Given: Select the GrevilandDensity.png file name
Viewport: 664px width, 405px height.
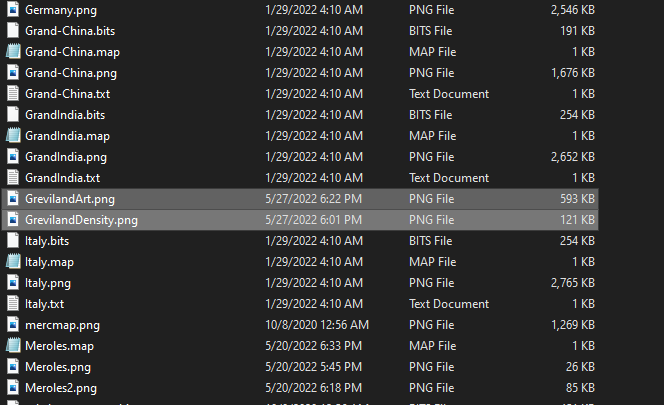Looking at the screenshot, I should coord(83,219).
